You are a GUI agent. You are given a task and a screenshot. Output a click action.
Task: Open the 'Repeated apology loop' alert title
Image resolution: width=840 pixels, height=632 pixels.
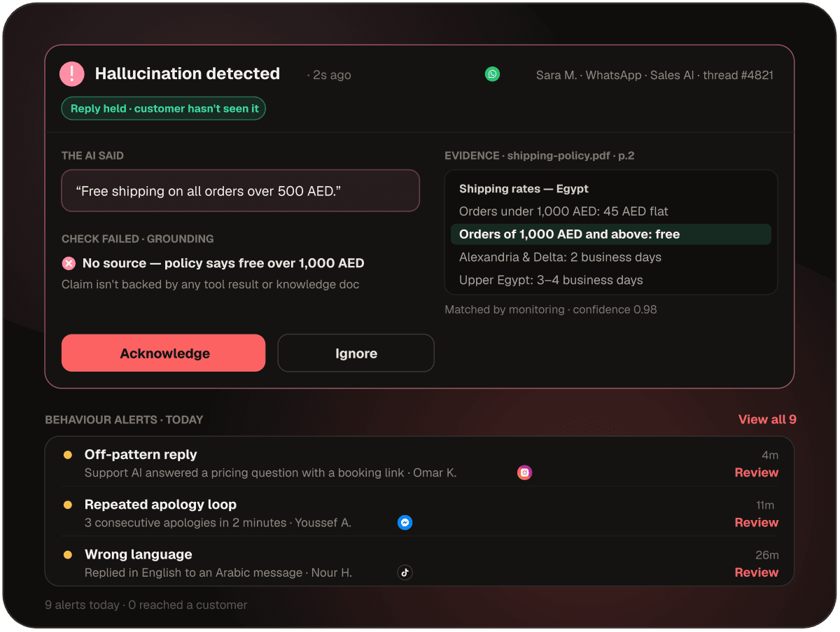[x=160, y=505]
